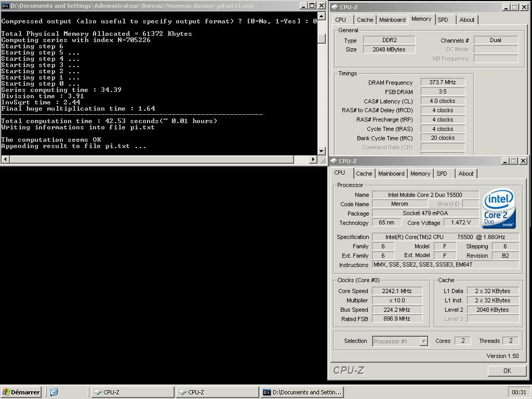Click console horizontal scrollbar left arrow
Viewport: 532px width, 399px height.
[x=5, y=159]
